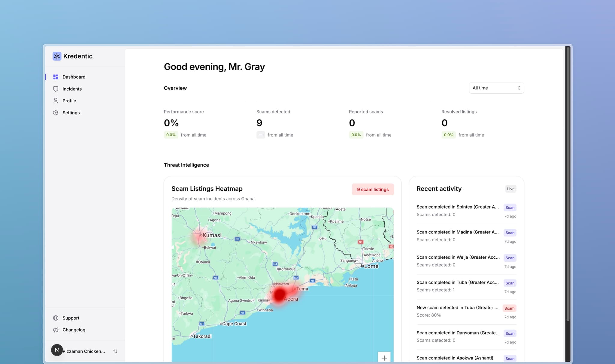Click the Settings gear icon
This screenshot has height=364, width=615.
coord(56,113)
